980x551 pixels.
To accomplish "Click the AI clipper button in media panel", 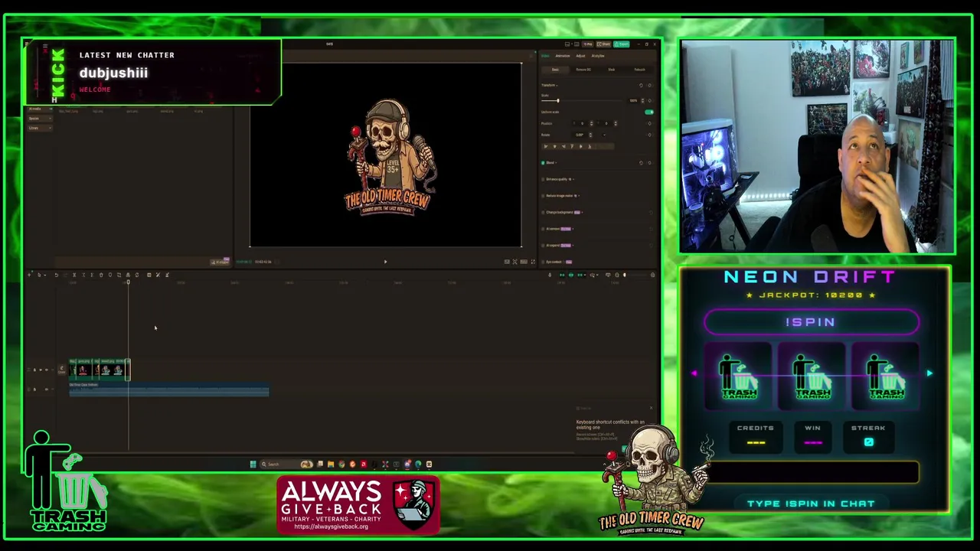I will (x=219, y=262).
